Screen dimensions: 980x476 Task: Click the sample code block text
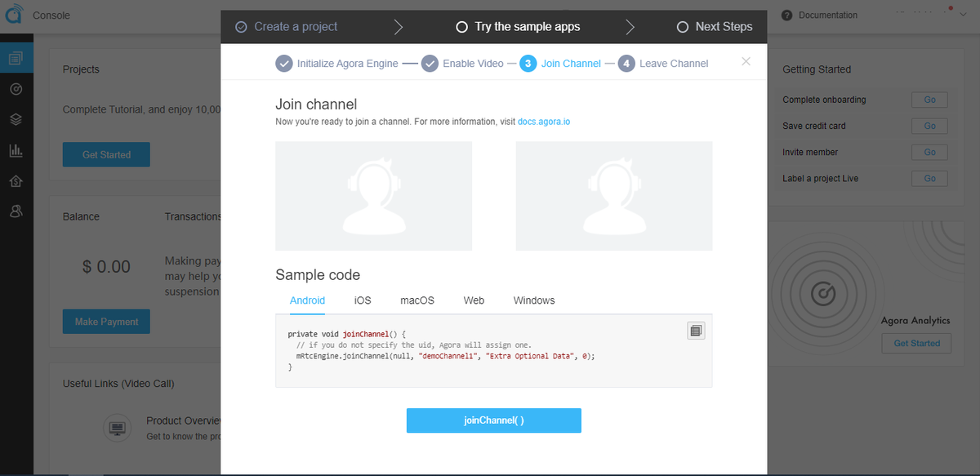coord(442,351)
